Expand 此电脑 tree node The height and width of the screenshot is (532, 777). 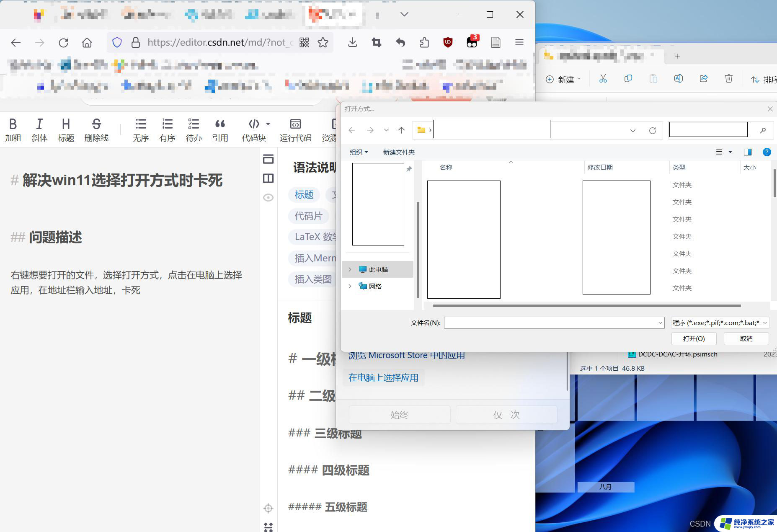point(350,269)
